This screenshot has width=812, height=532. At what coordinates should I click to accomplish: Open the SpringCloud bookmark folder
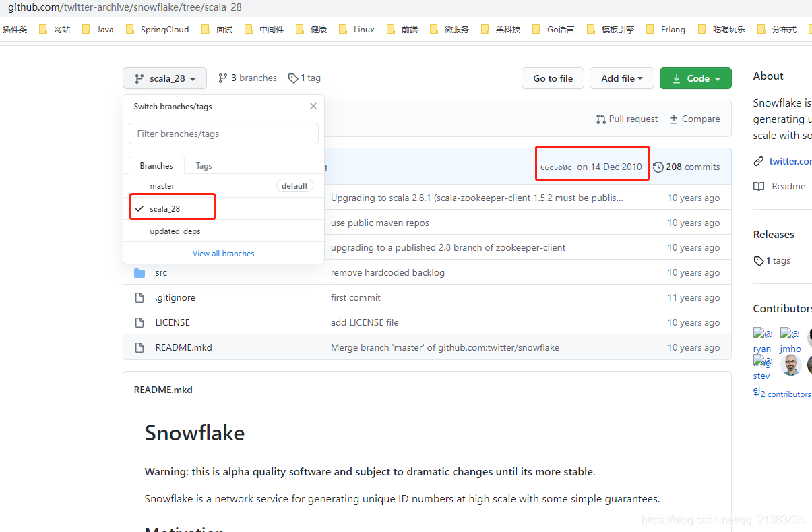coord(158,29)
